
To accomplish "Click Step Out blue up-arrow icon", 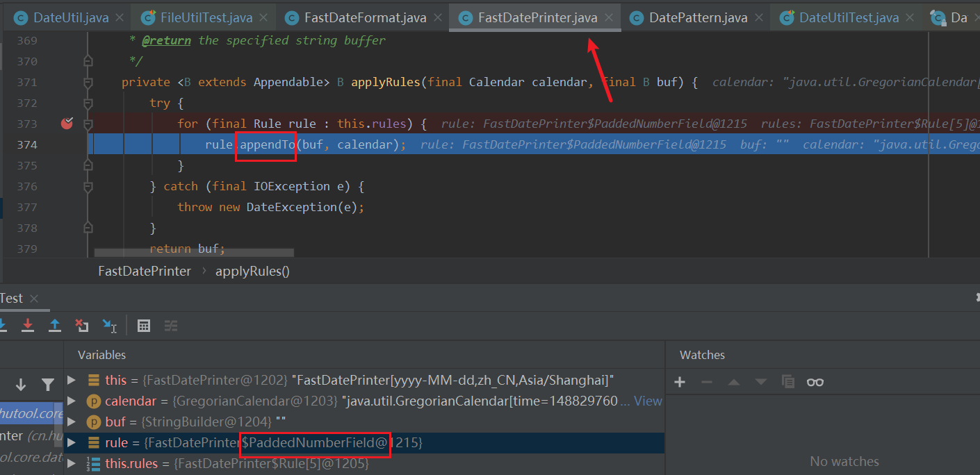I will tap(55, 325).
